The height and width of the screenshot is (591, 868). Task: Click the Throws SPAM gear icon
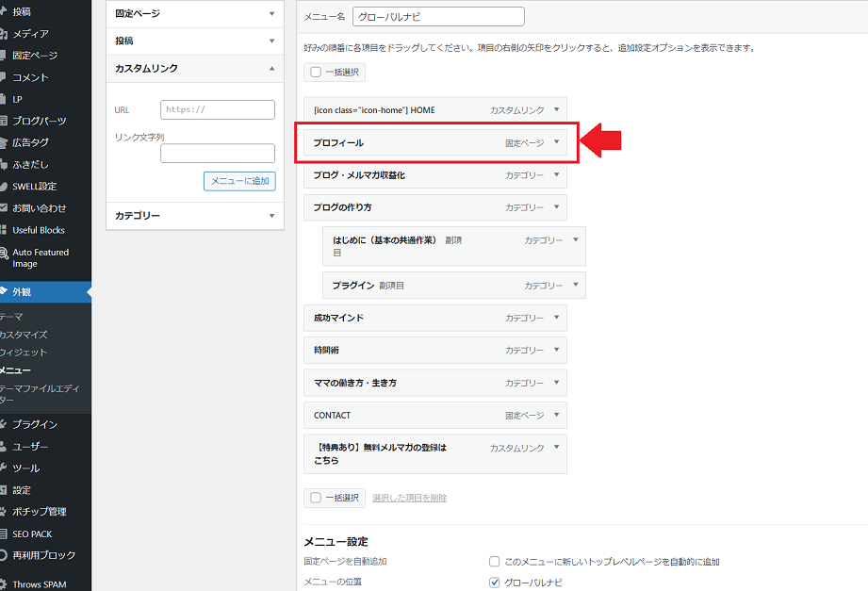[4, 584]
